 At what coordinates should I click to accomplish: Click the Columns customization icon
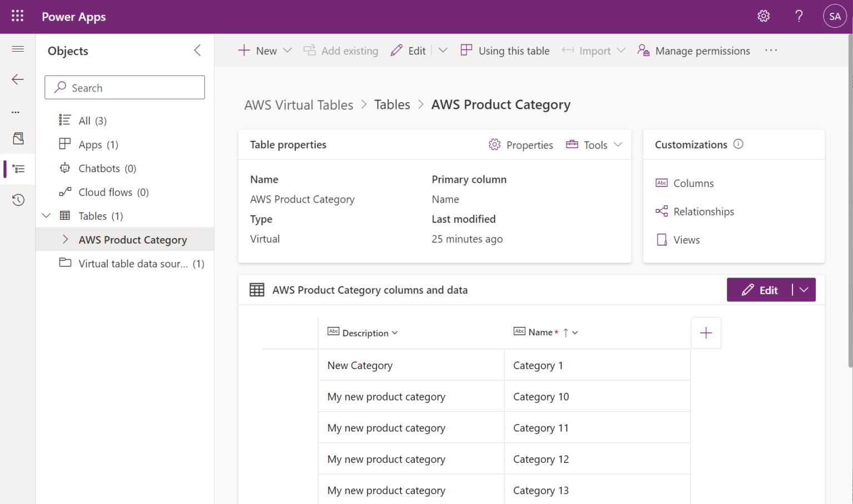pos(661,183)
